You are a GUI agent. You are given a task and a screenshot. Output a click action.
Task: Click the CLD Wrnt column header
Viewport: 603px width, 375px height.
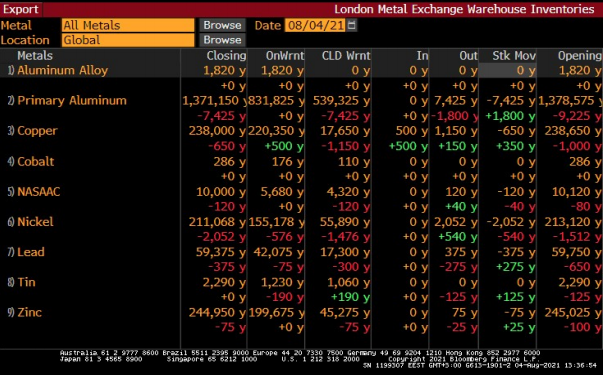(346, 56)
